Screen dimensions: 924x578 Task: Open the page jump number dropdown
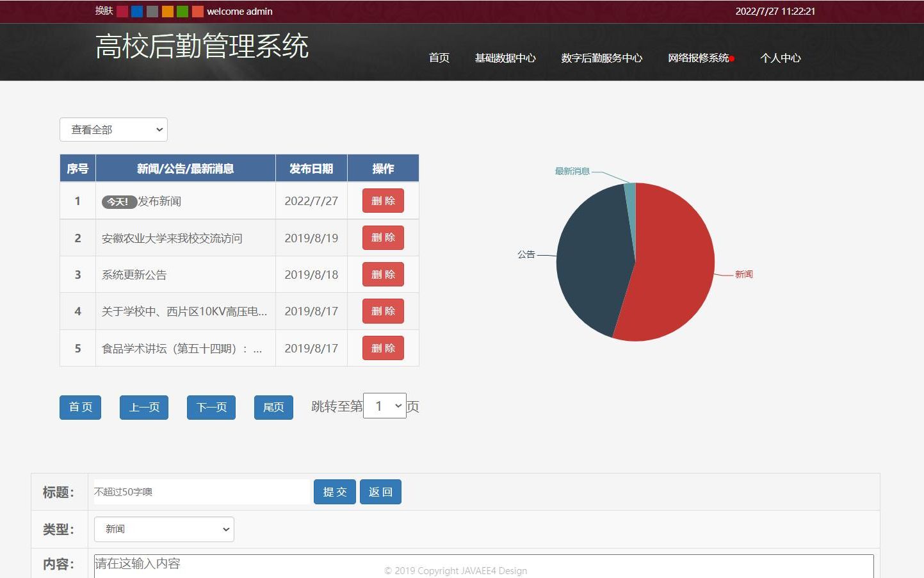point(384,405)
